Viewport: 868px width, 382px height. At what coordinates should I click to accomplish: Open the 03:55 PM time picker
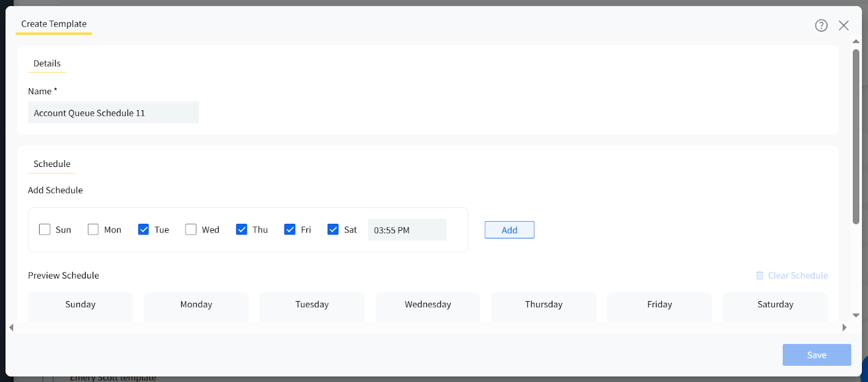point(407,230)
